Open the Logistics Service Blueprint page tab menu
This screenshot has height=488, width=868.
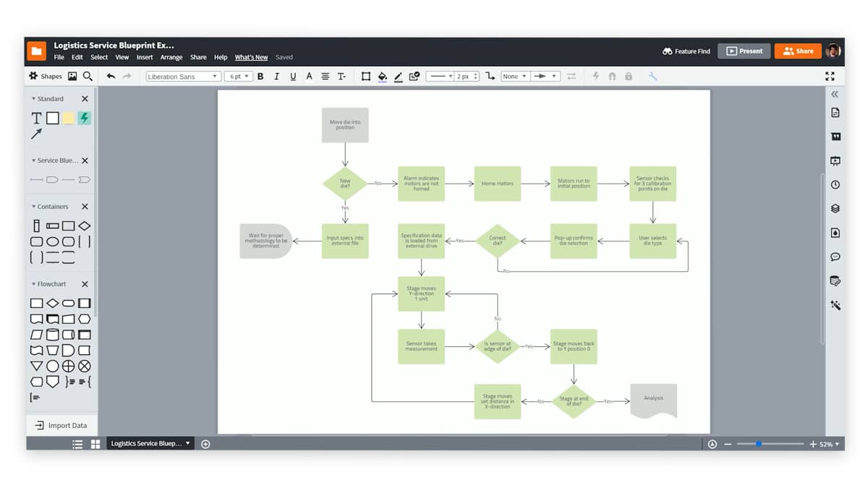pyautogui.click(x=188, y=443)
